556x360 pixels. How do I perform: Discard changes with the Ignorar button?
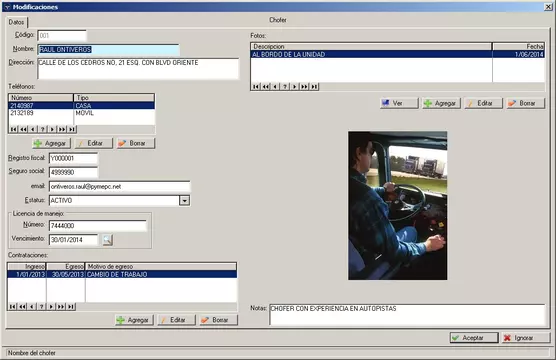(x=526, y=338)
